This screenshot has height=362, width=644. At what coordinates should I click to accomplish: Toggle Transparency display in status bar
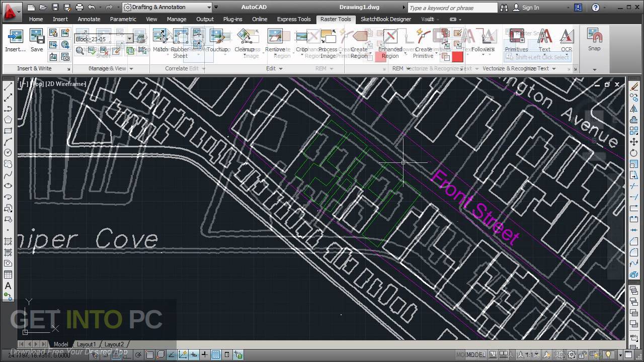pyautogui.click(x=216, y=354)
